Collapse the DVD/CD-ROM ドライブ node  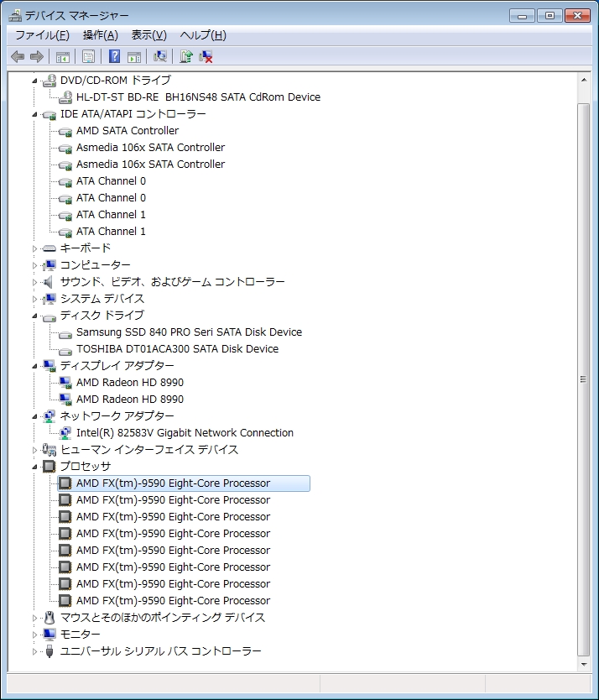tap(34, 81)
